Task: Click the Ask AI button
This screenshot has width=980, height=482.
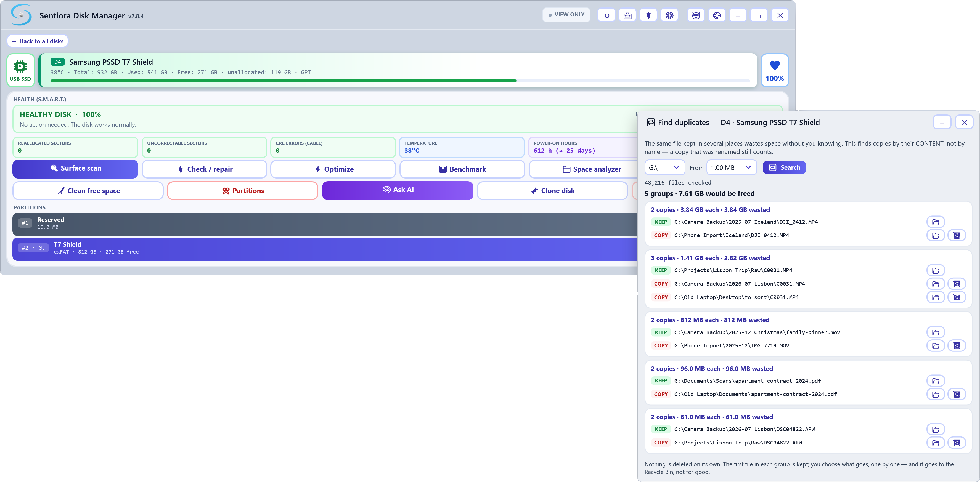Action: (x=398, y=190)
